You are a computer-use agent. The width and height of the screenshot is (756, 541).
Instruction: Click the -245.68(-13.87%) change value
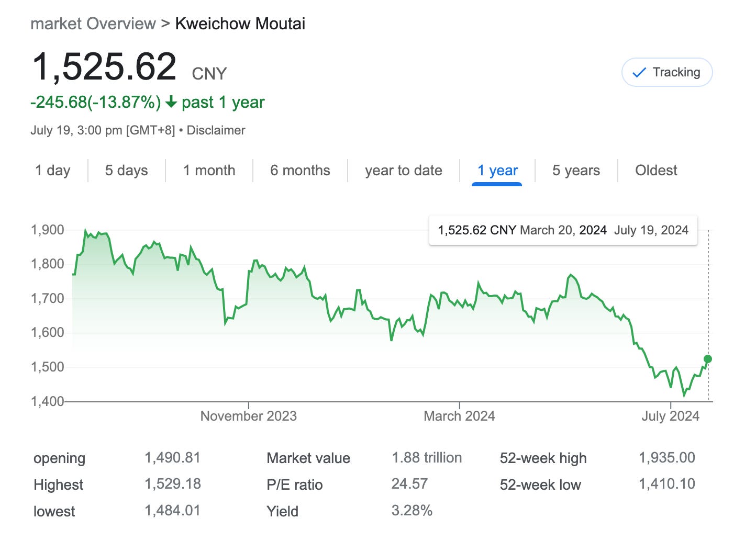point(96,102)
